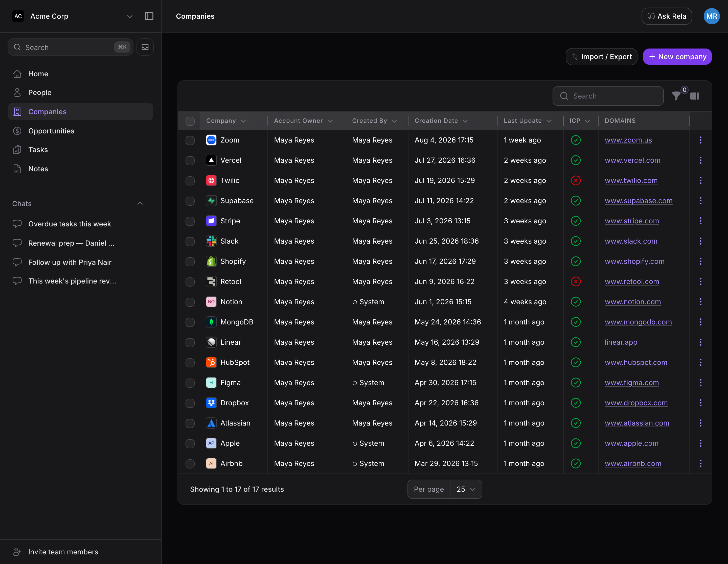The height and width of the screenshot is (564, 728).
Task: Click the green ICP check for MongoDB
Action: click(576, 322)
